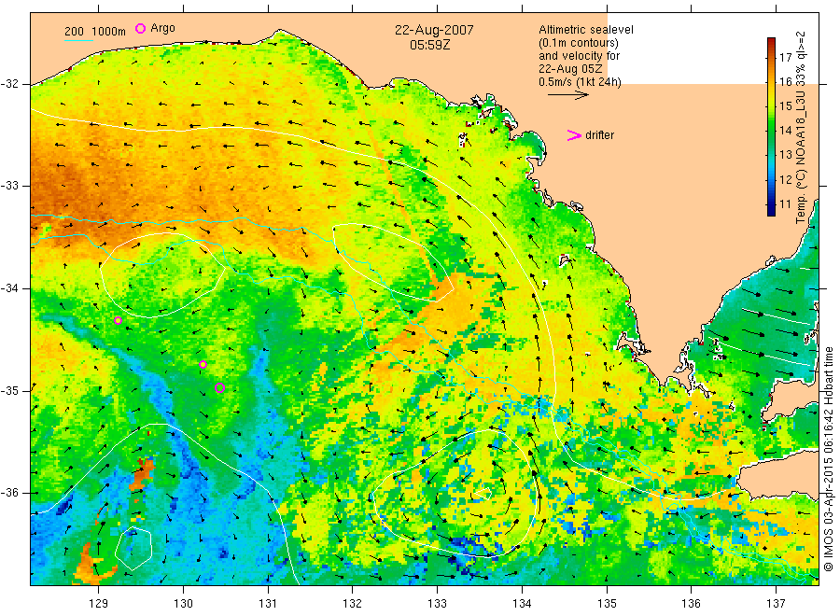Click the Argo legend circle marker
This screenshot has height=616, width=840.
(140, 29)
